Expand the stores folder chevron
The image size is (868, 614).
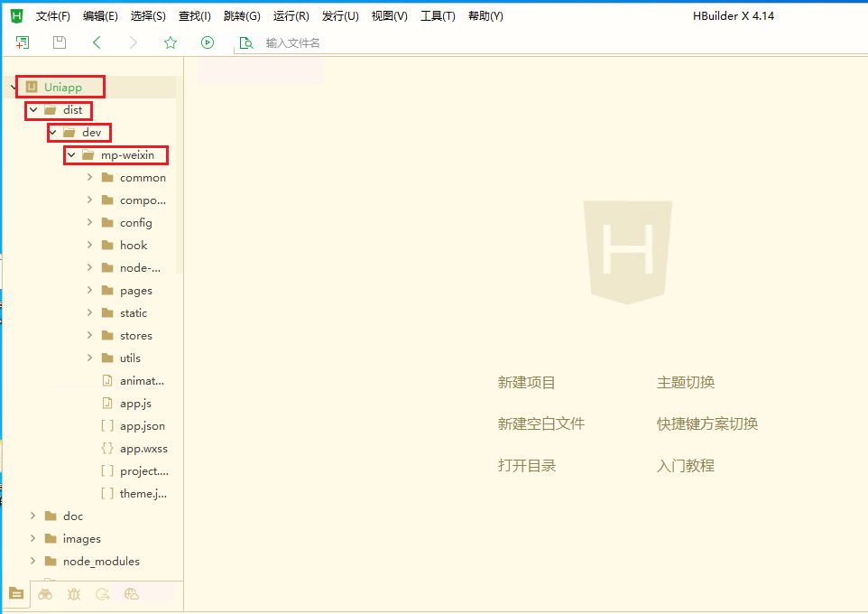pos(89,335)
